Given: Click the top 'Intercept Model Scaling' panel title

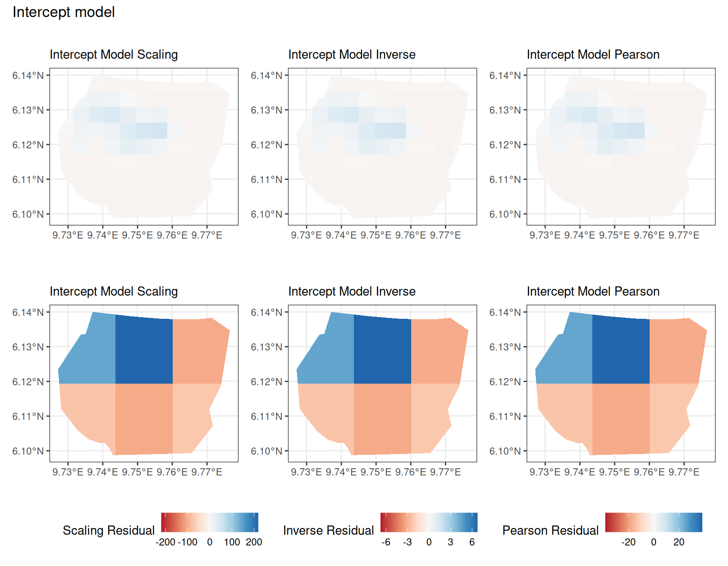Looking at the screenshot, I should point(114,54).
